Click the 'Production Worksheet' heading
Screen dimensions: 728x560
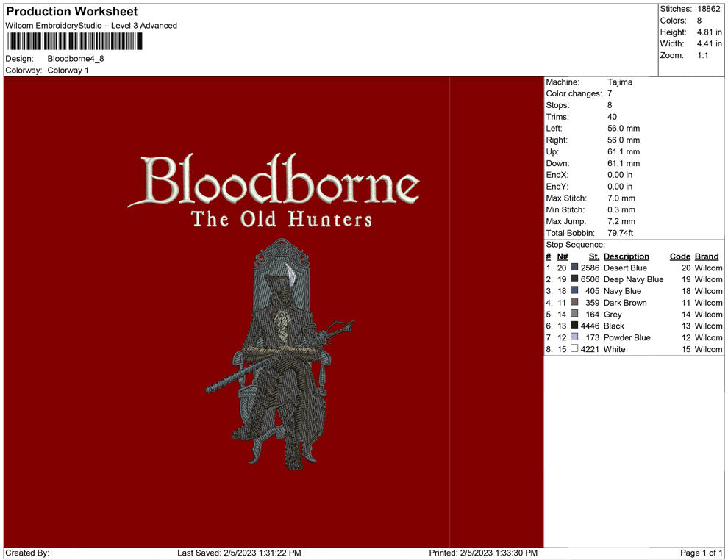(72, 12)
